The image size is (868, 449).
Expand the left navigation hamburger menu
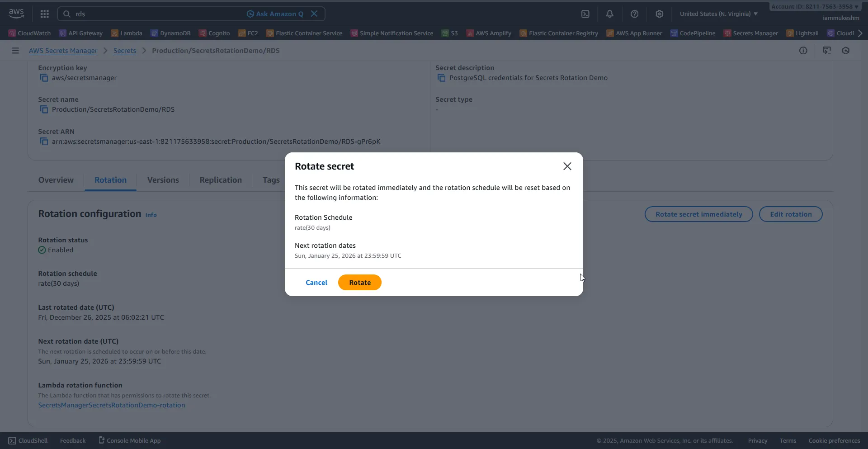click(15, 50)
